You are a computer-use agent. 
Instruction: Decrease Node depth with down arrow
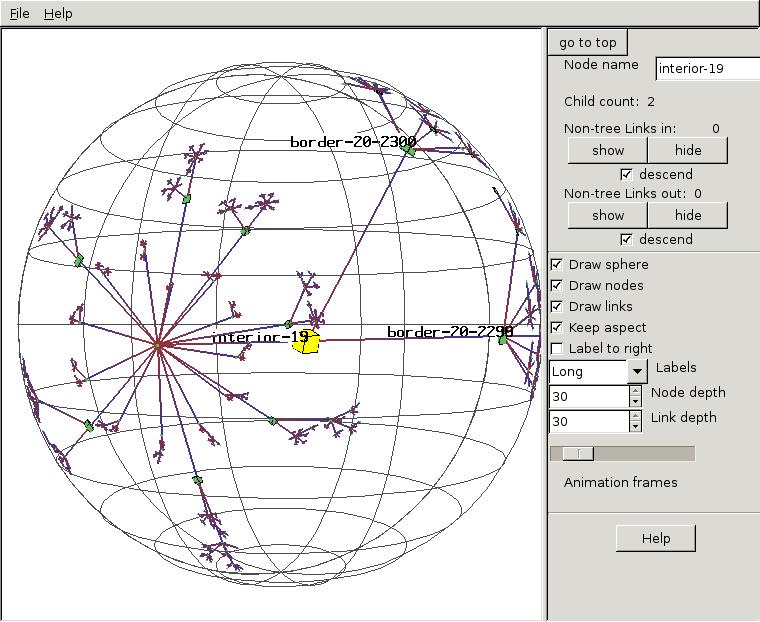(635, 402)
